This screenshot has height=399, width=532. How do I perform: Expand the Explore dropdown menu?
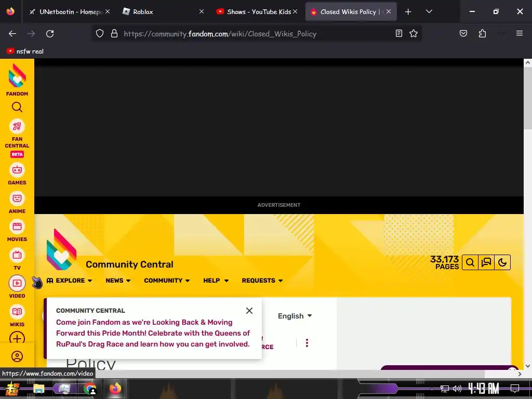point(70,281)
